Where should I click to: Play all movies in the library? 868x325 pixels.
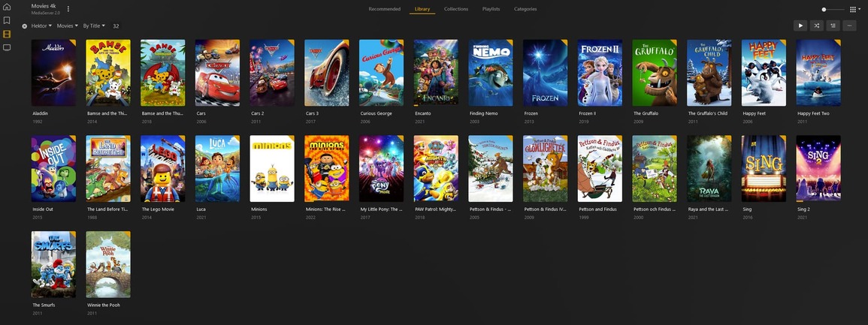[x=800, y=26]
